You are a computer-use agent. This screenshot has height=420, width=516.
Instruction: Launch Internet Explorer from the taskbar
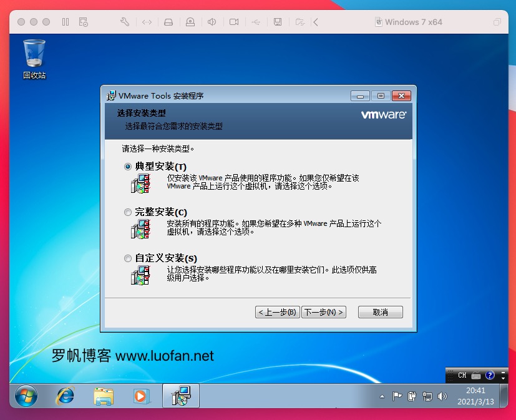pos(65,396)
